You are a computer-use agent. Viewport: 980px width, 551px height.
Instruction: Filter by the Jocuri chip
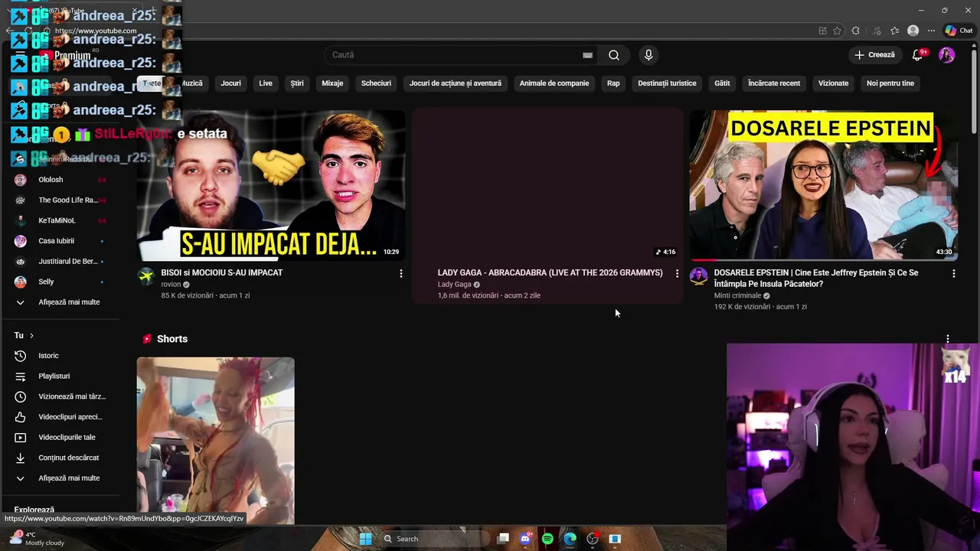point(230,83)
